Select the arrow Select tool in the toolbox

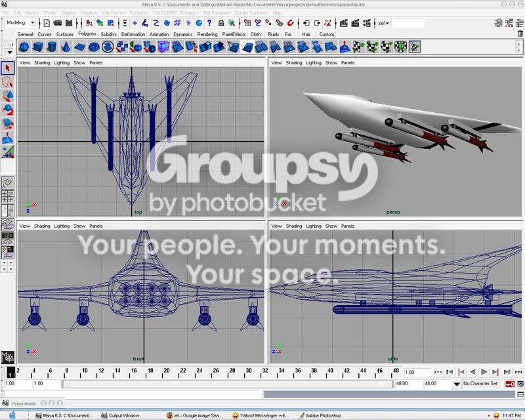pos(7,68)
